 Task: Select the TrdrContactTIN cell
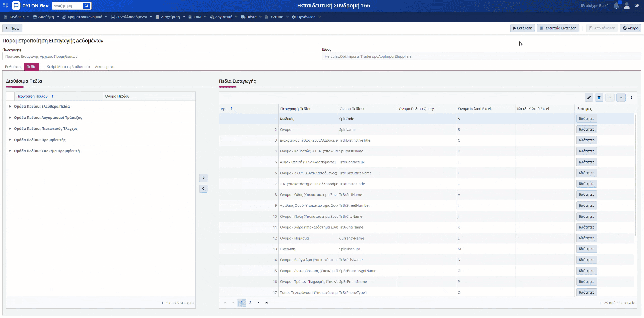point(367,162)
